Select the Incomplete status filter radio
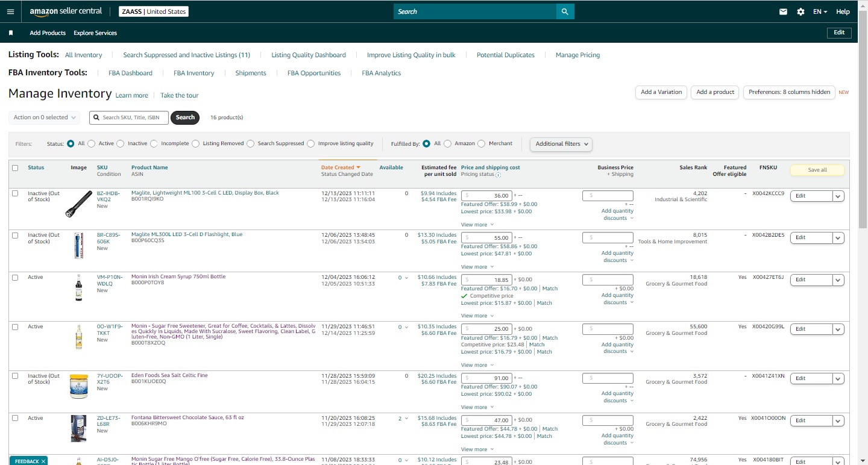 (154, 144)
